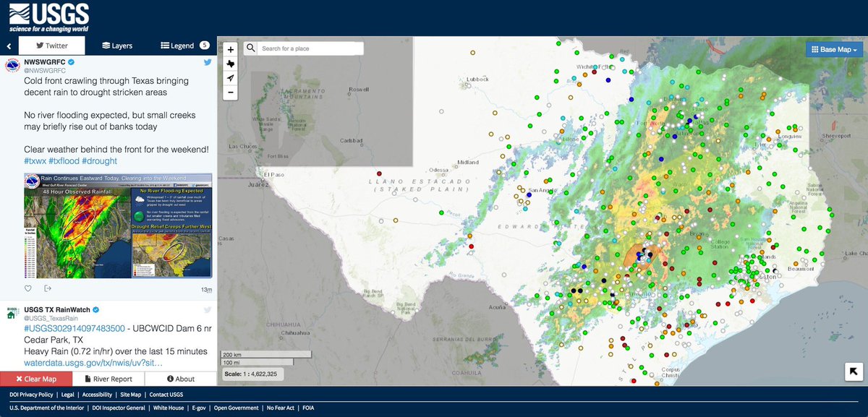Click the Clear Map button

pos(36,379)
